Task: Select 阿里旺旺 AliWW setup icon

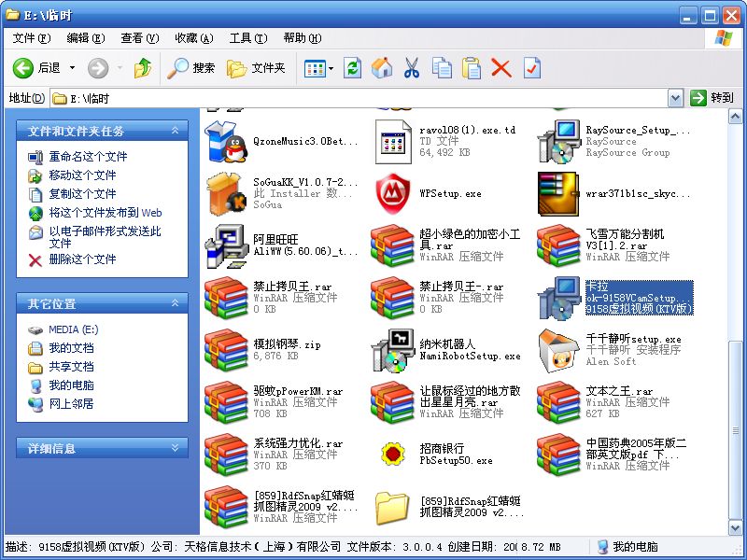Action: (227, 246)
